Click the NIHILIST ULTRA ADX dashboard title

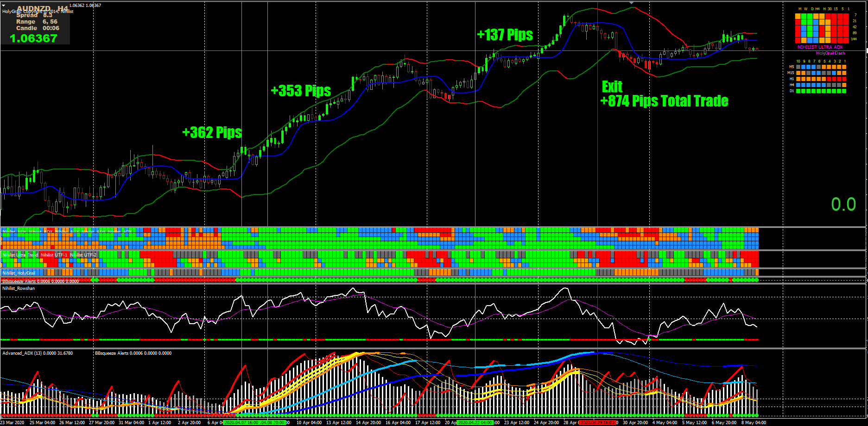[x=820, y=47]
